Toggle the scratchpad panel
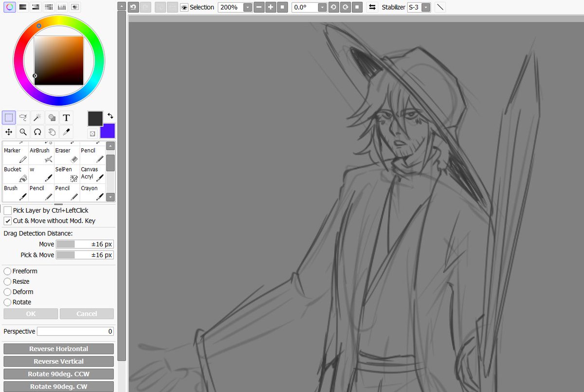This screenshot has width=584, height=392. (x=75, y=7)
